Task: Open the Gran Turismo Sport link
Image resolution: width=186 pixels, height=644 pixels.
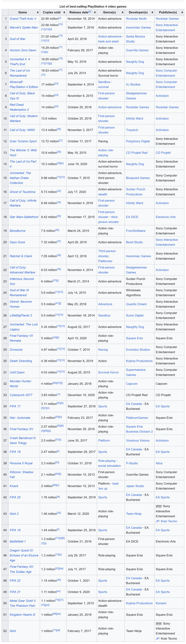Action: (x=23, y=141)
